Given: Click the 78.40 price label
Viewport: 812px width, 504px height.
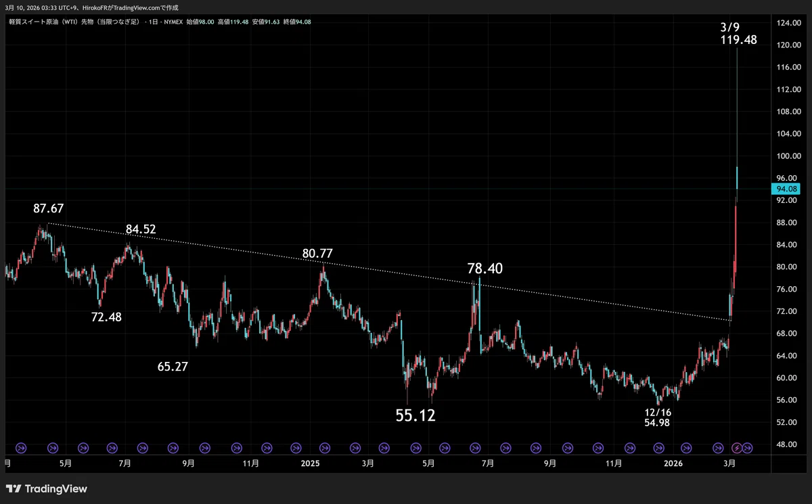Looking at the screenshot, I should (x=485, y=269).
